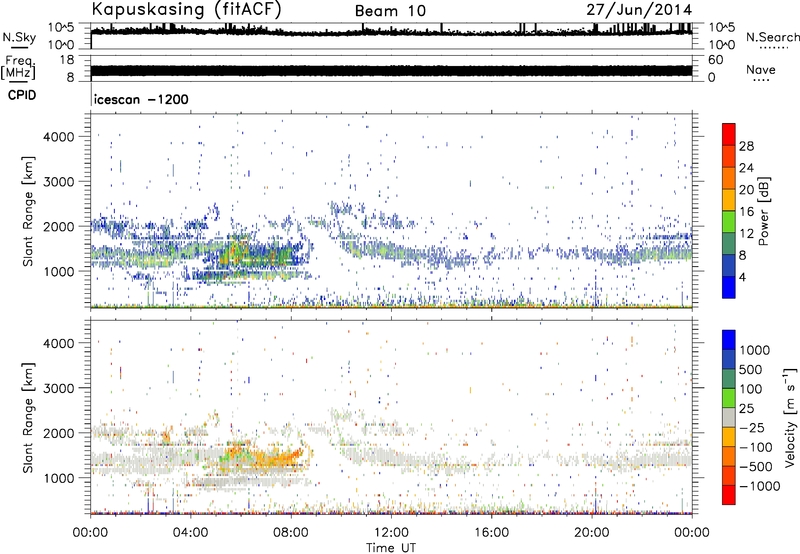Screen dimensions: 800x554
Task: Click the 24 label on Power colorbar
Action: pos(746,168)
